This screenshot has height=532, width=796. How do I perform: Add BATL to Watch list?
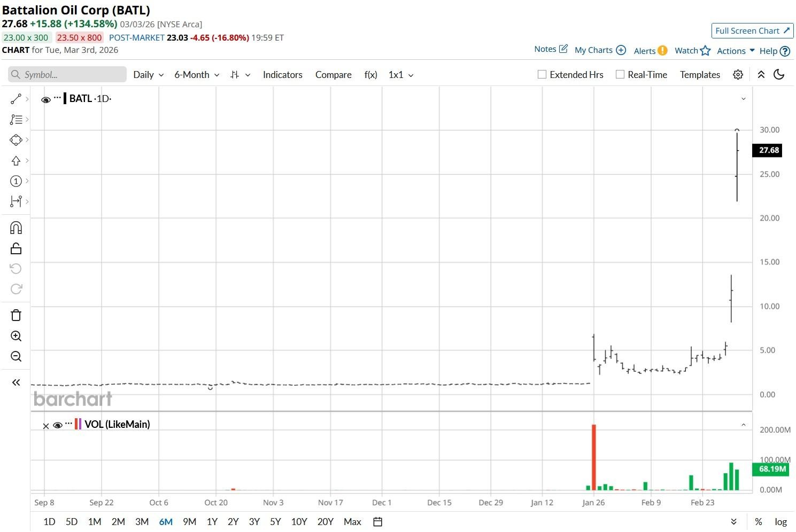692,51
